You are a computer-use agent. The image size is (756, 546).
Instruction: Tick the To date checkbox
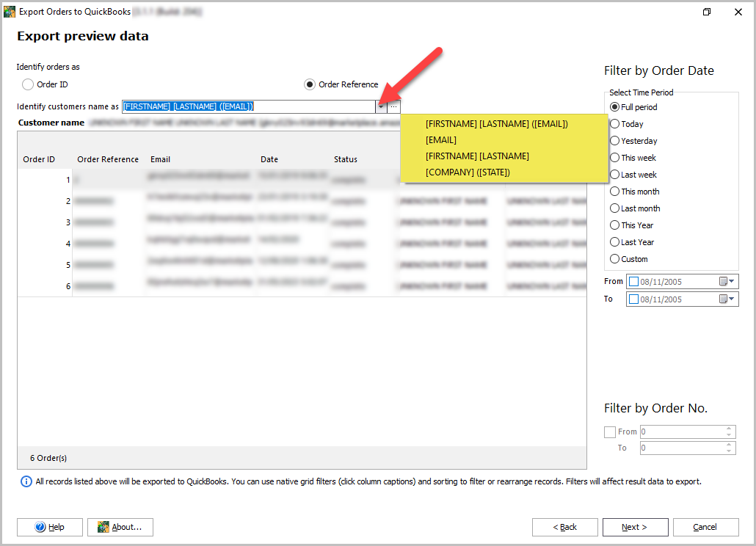coord(633,299)
